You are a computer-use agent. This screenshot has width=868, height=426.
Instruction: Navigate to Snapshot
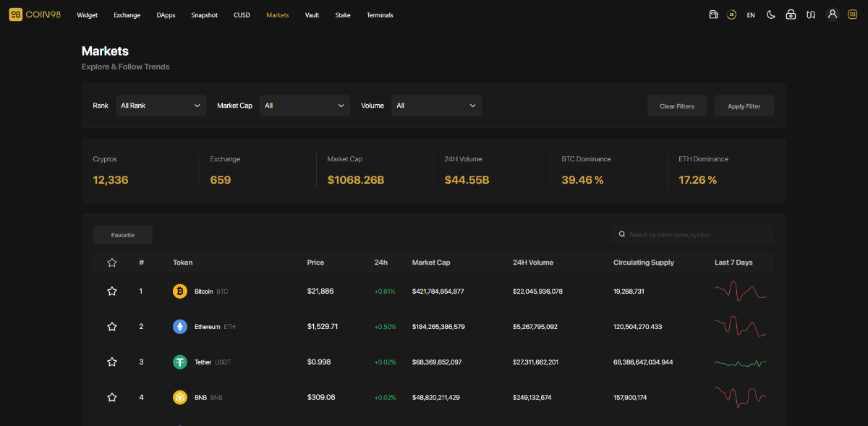(x=205, y=15)
